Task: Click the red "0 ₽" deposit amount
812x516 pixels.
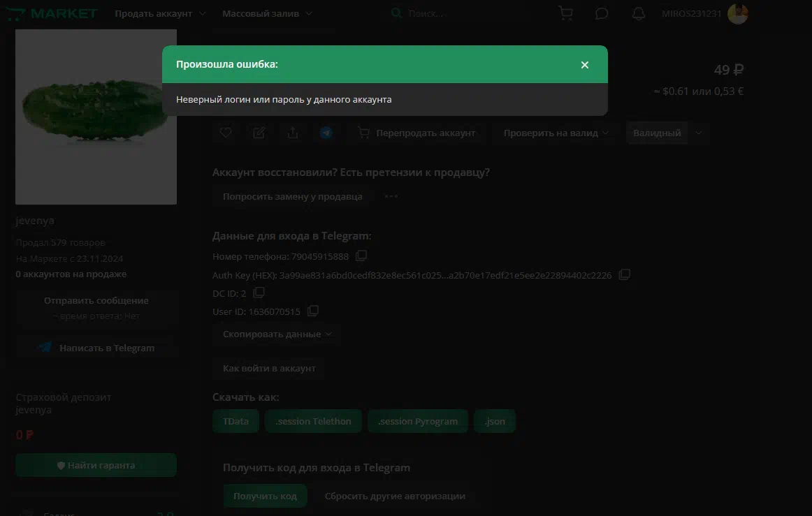Action: point(24,435)
